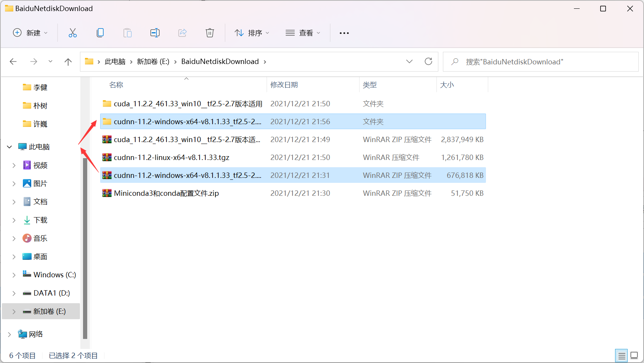Select the Miniconda3 zip file icon
The width and height of the screenshot is (644, 363).
coord(107,193)
